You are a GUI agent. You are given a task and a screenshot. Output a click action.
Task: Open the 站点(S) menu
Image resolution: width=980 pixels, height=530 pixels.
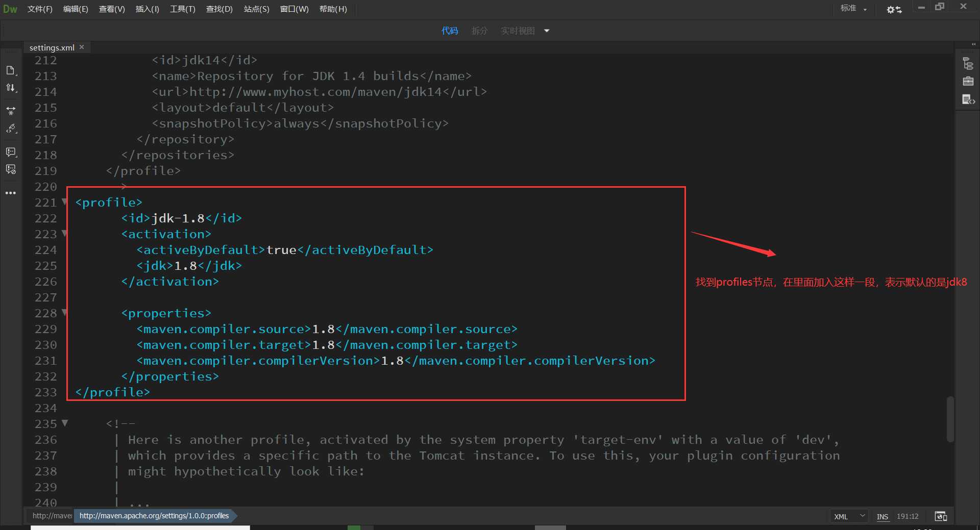point(256,9)
